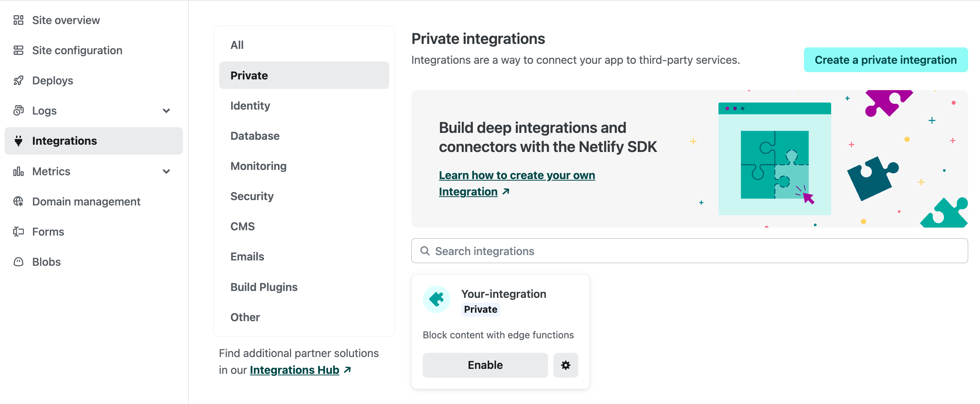980x404 pixels.
Task: Click the Your-integration puzzle piece logo
Action: click(x=437, y=299)
